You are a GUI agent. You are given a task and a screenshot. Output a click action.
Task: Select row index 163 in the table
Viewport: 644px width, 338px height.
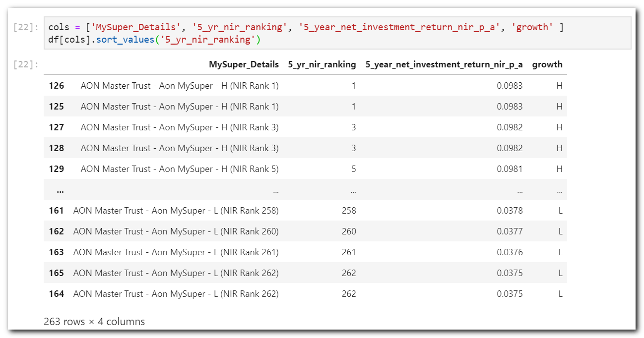56,252
